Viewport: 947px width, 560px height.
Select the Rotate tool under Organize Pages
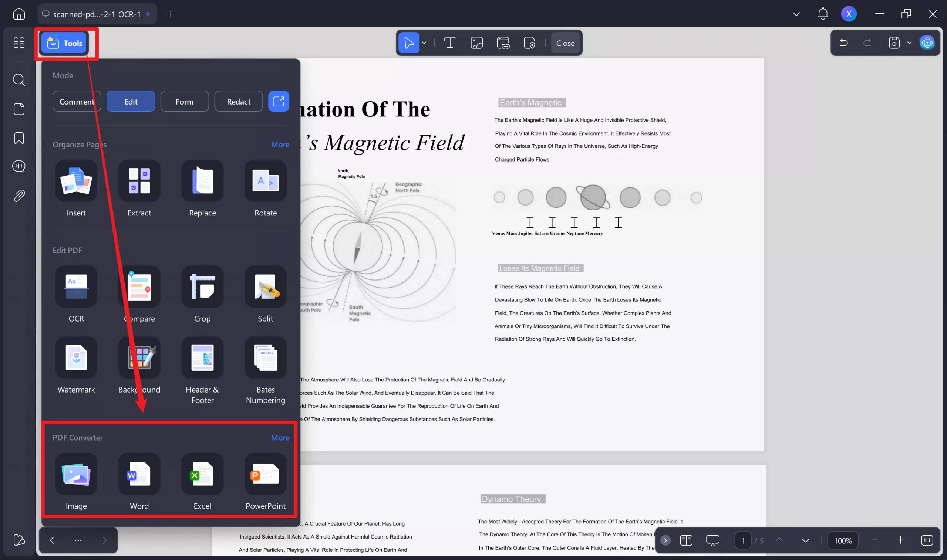[266, 189]
